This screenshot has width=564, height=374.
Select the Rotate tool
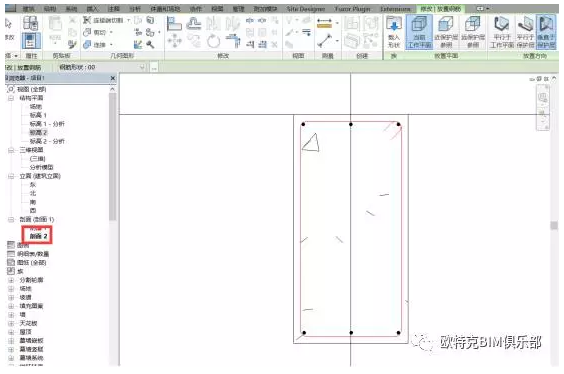(213, 41)
